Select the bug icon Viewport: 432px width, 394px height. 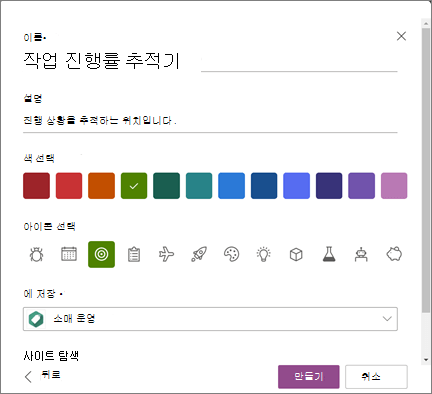[36, 254]
